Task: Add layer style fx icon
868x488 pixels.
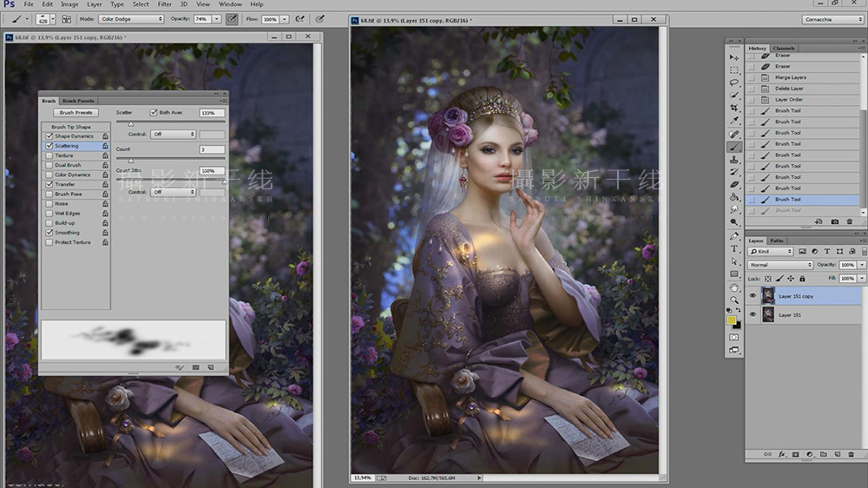Action: click(782, 454)
